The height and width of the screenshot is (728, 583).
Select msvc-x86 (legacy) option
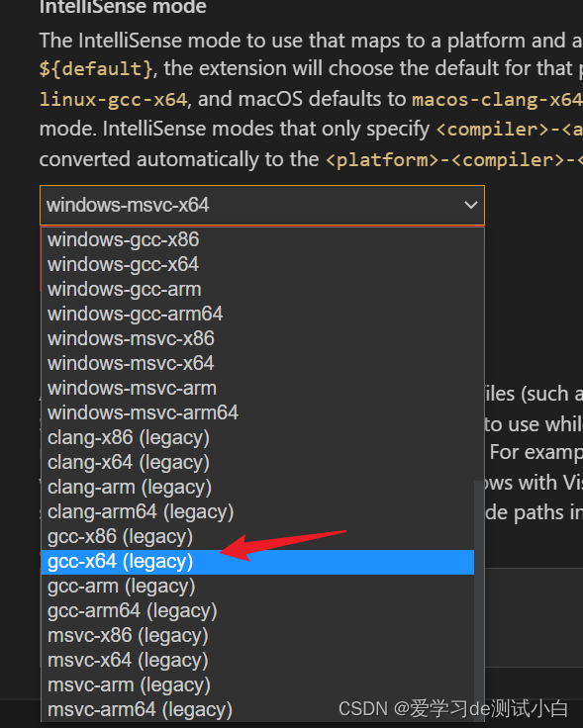tap(257, 636)
